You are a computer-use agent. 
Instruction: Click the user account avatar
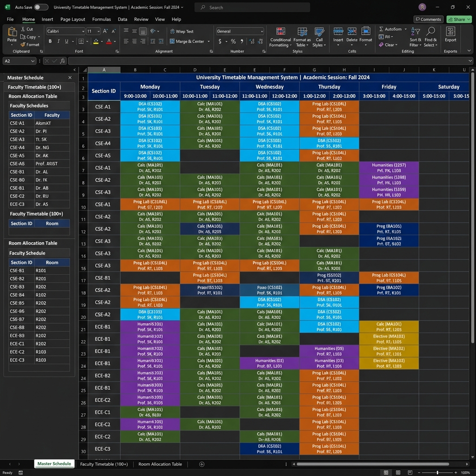[x=422, y=7]
